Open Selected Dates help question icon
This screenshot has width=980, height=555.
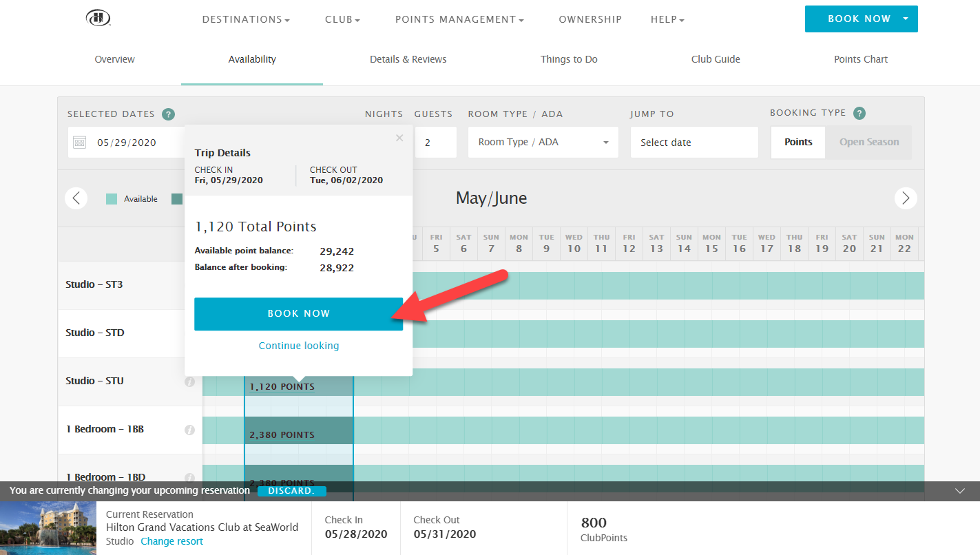[168, 114]
